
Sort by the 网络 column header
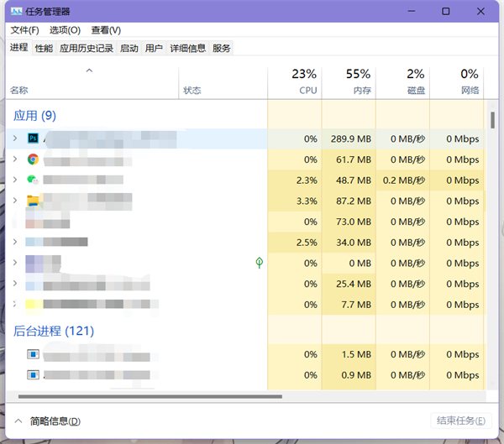click(456, 83)
